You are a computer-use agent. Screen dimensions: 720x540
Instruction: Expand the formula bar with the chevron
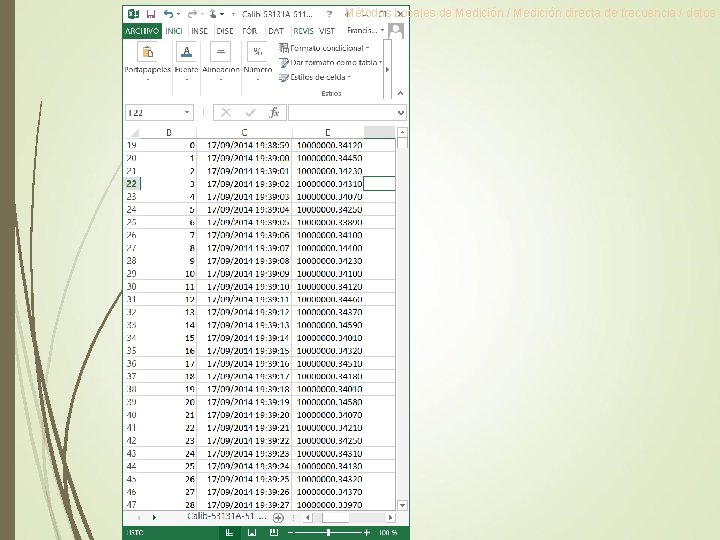pyautogui.click(x=401, y=112)
